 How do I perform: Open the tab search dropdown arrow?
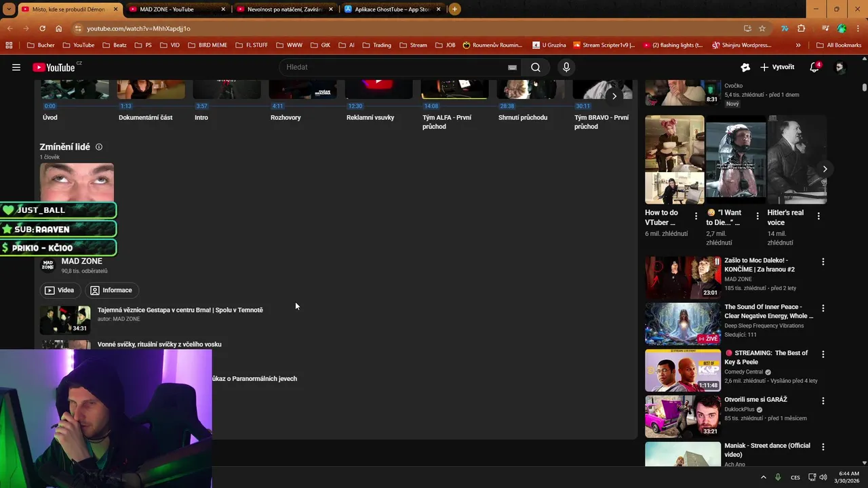point(8,9)
